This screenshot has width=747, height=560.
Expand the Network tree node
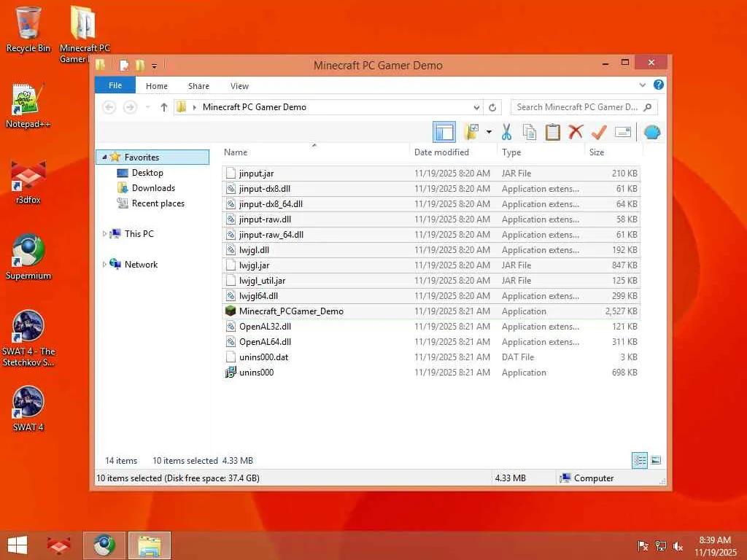104,264
